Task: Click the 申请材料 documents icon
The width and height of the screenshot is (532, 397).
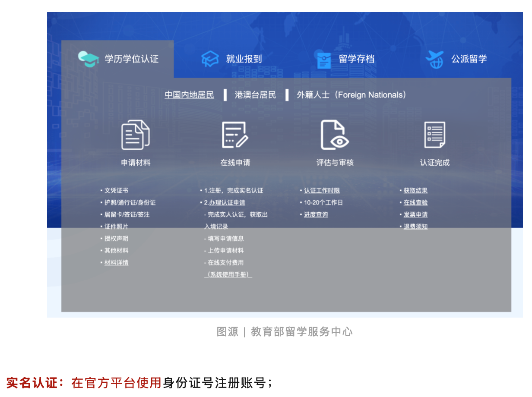Action: (135, 135)
